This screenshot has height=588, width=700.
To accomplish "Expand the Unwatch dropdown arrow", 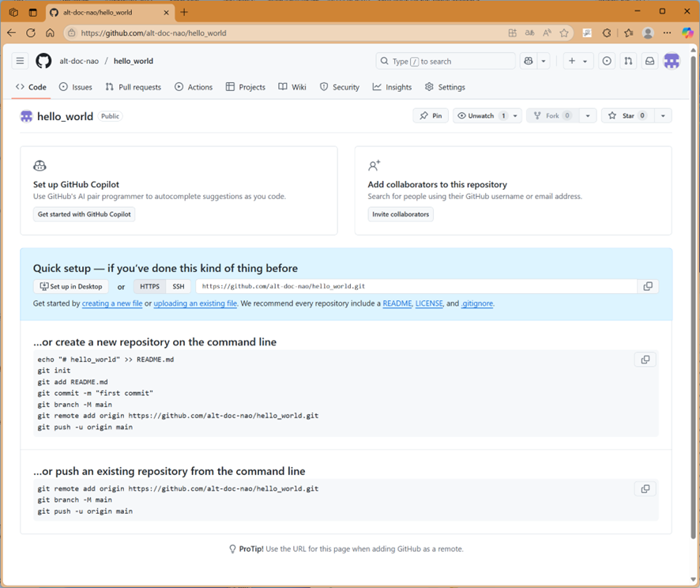I will (516, 115).
